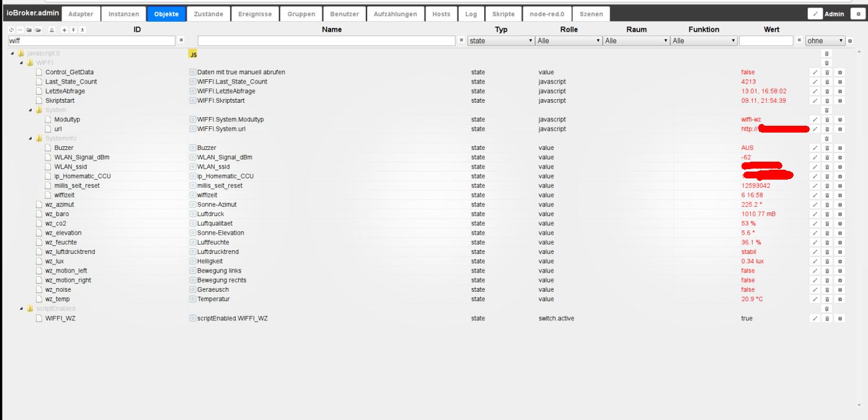This screenshot has width=868, height=420.
Task: Select the millis_seit_reset tree item
Action: pos(77,186)
